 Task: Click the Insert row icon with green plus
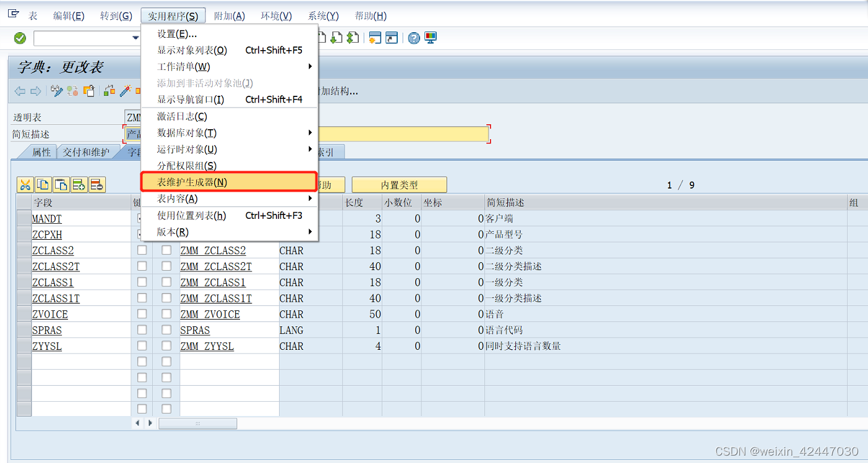coord(78,184)
